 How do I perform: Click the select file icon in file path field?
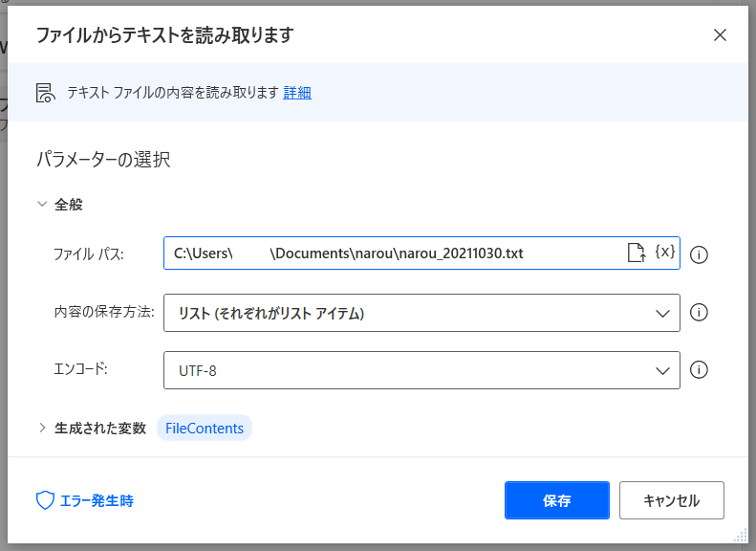coord(637,253)
